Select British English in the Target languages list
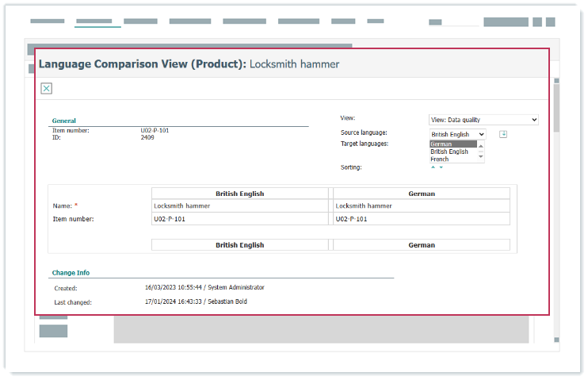 452,152
